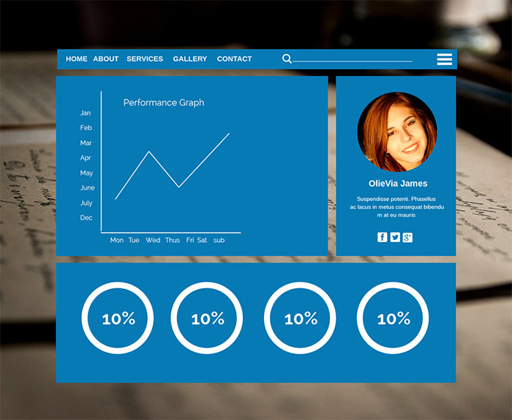Click the Mar label on graph axis
Image resolution: width=512 pixels, height=420 pixels.
click(x=86, y=143)
